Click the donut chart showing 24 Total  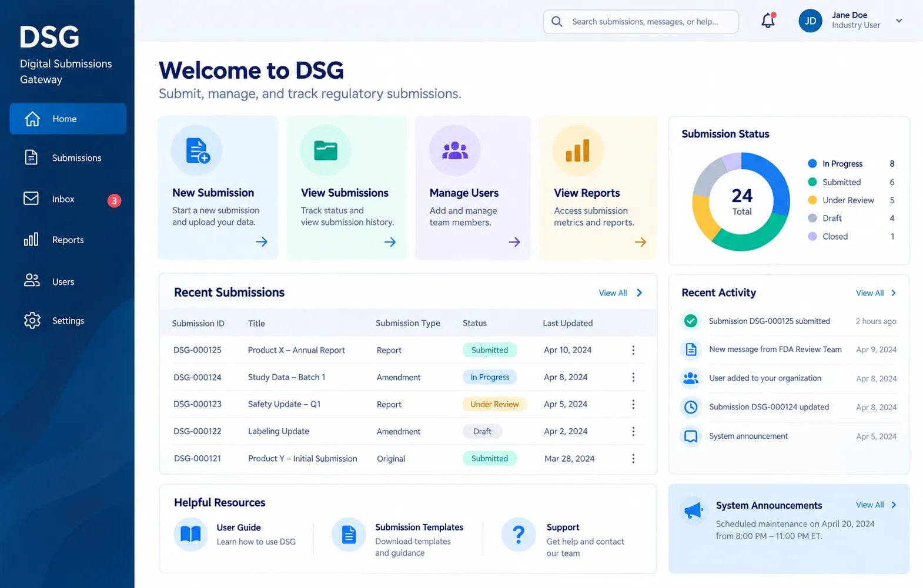coord(741,201)
